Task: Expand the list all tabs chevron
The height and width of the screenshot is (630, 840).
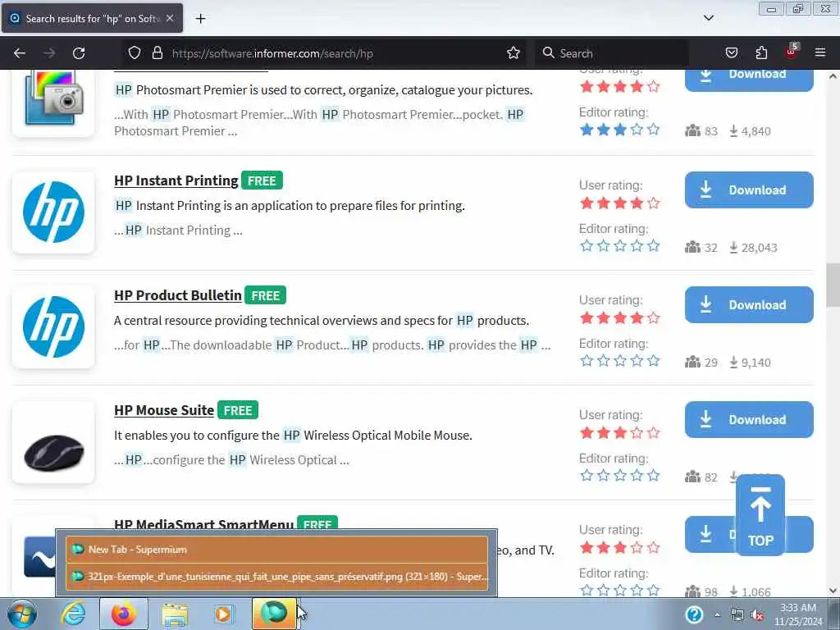Action: [708, 18]
